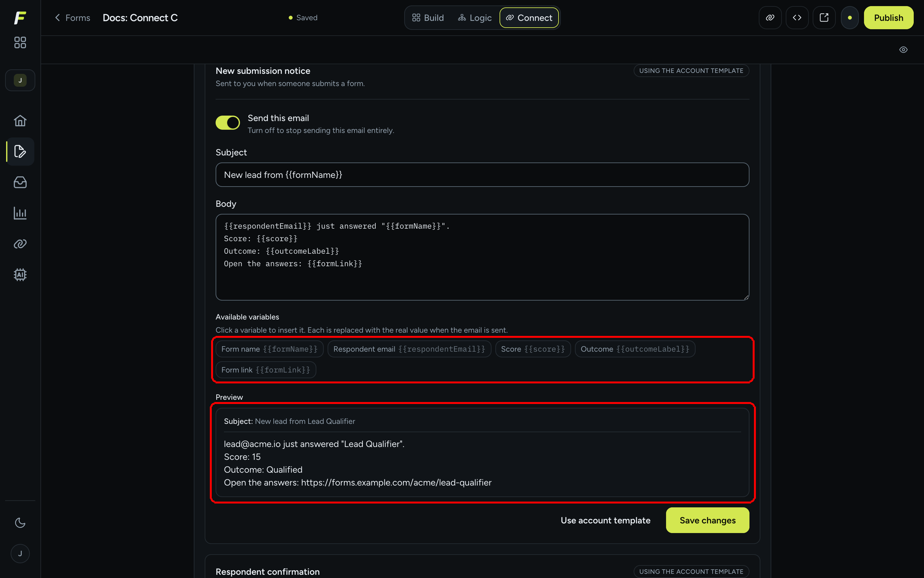Insert the Respondent email variable chip
The height and width of the screenshot is (578, 924).
[x=409, y=349]
